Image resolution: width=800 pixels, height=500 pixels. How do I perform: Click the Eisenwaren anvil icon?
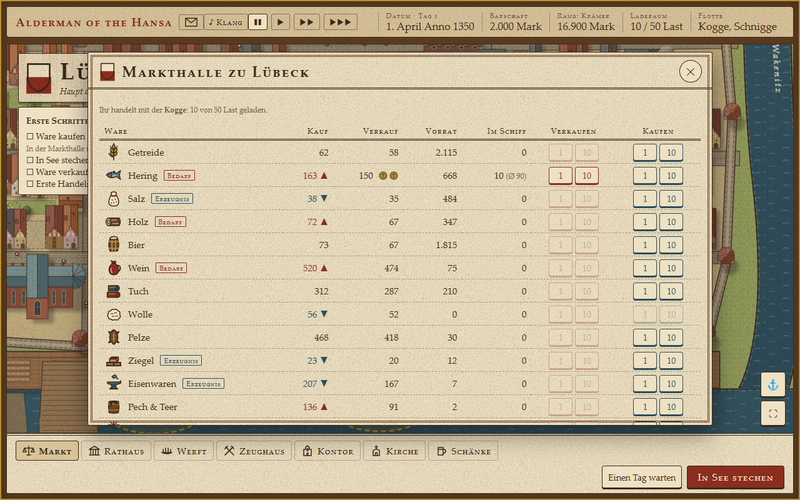point(114,383)
